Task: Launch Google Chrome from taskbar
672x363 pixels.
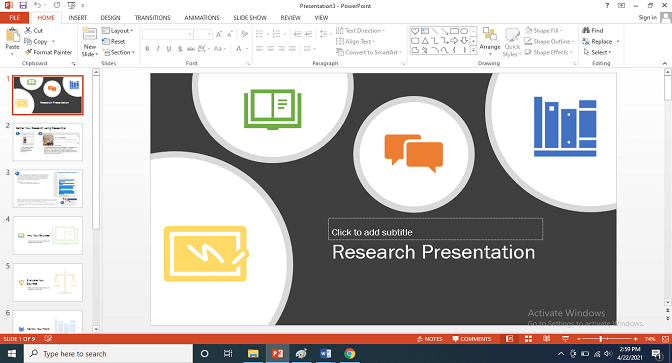Action: coord(350,354)
